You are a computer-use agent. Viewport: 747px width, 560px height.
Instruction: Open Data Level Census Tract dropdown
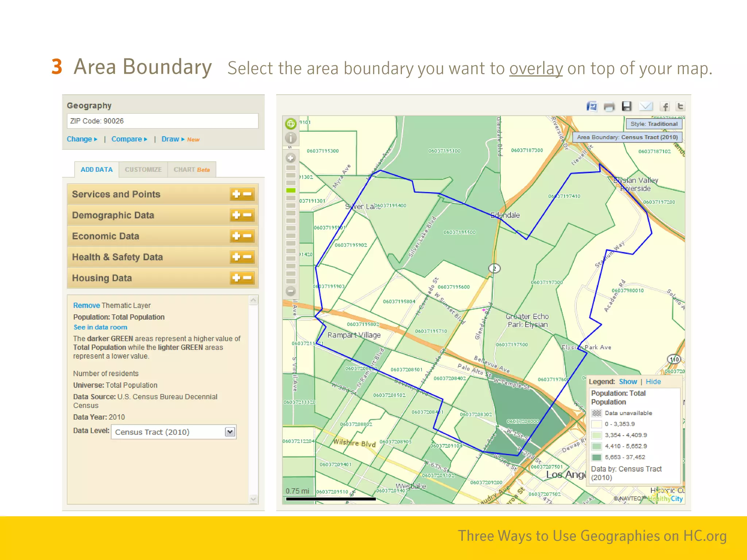click(x=230, y=432)
